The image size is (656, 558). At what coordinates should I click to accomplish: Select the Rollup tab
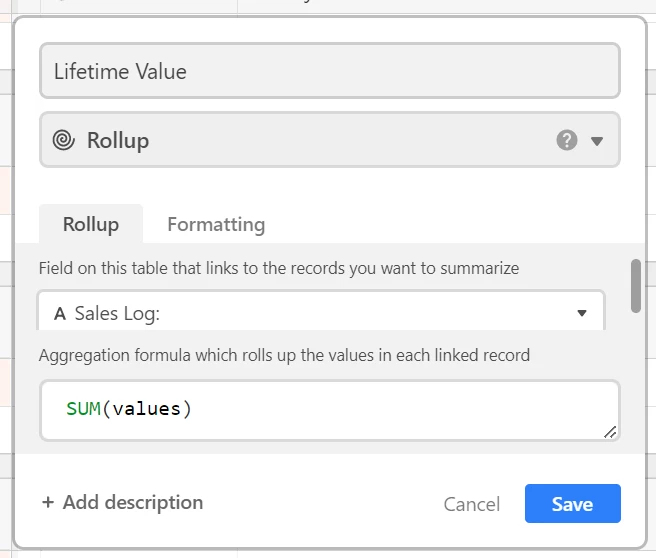click(91, 224)
